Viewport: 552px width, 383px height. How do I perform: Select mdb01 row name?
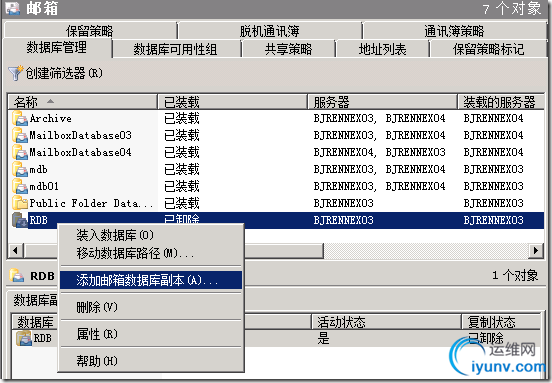[x=44, y=186]
